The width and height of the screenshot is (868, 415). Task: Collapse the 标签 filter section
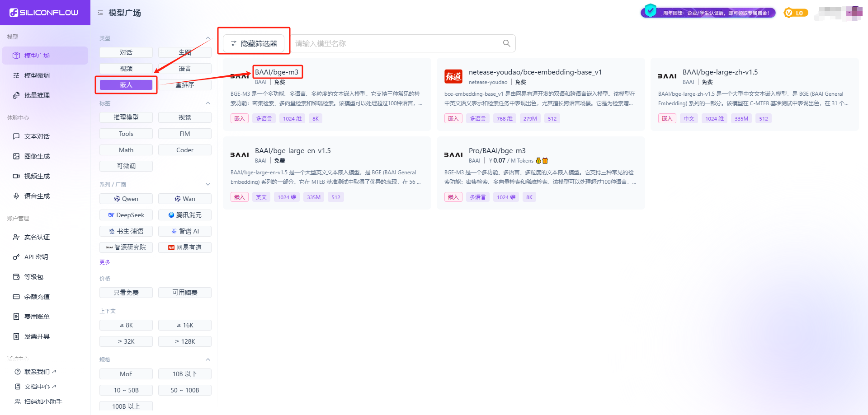208,103
